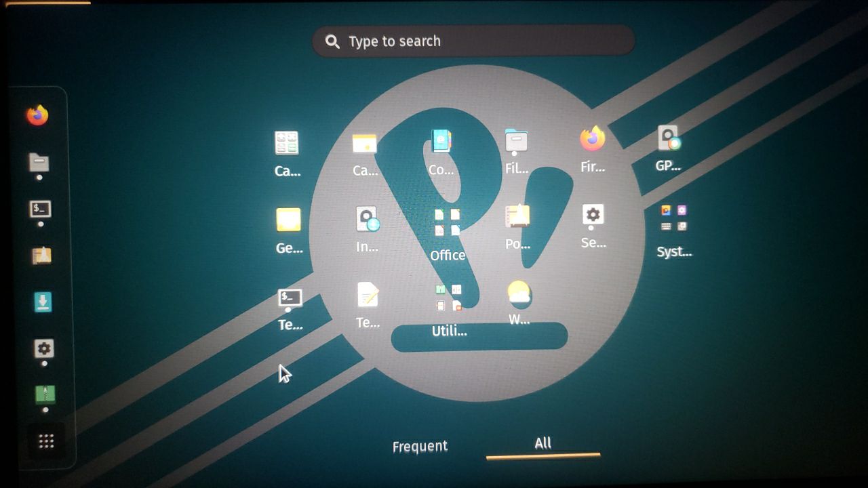
Task: Select the Terminal icon in the dock
Action: point(41,209)
